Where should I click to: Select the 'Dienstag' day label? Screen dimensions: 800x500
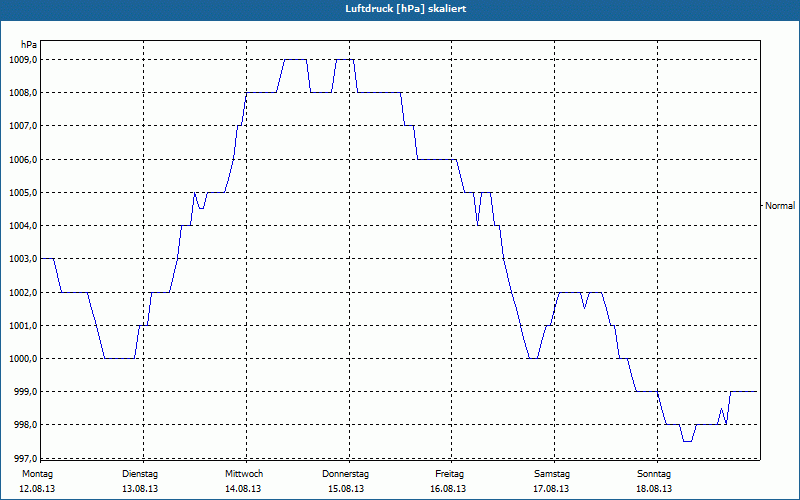click(x=140, y=474)
